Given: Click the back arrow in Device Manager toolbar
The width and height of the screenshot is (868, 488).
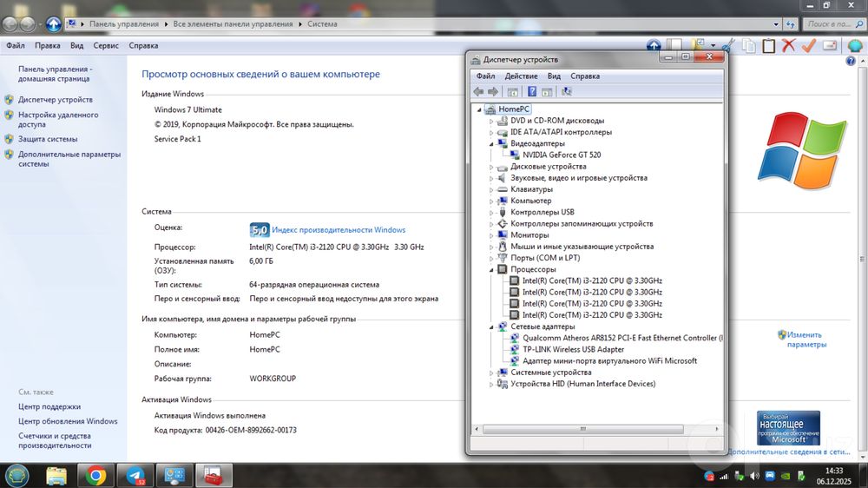Looking at the screenshot, I should click(478, 92).
